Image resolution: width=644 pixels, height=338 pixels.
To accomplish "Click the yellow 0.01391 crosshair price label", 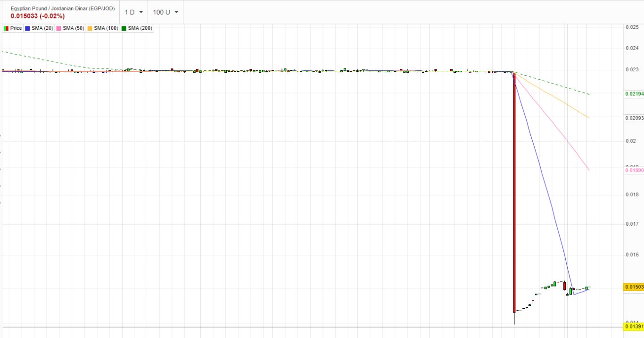I will pos(634,327).
